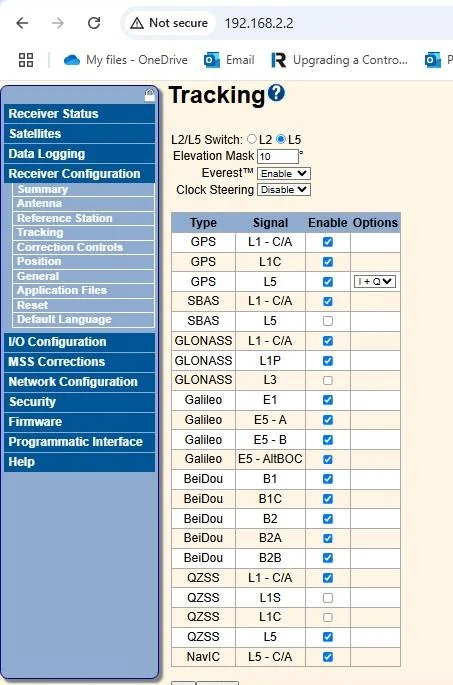Open the Reset submenu item
This screenshot has height=685, width=453.
tap(84, 305)
